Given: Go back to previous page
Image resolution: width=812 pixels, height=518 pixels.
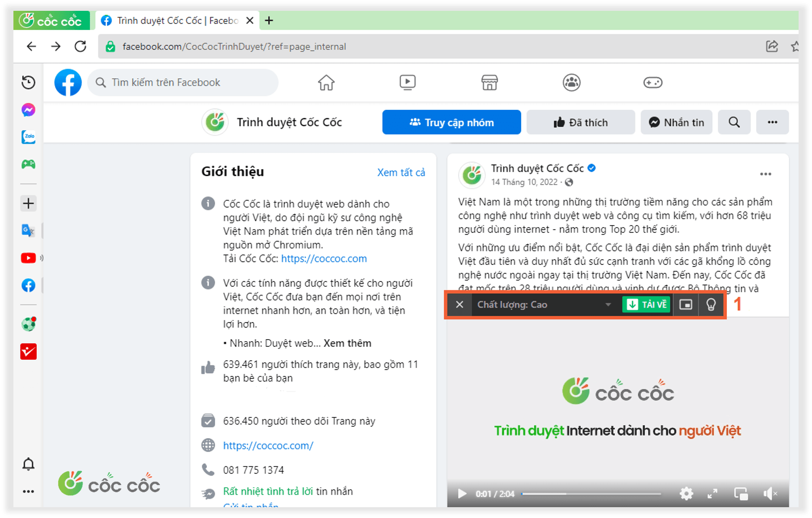Looking at the screenshot, I should 31,46.
